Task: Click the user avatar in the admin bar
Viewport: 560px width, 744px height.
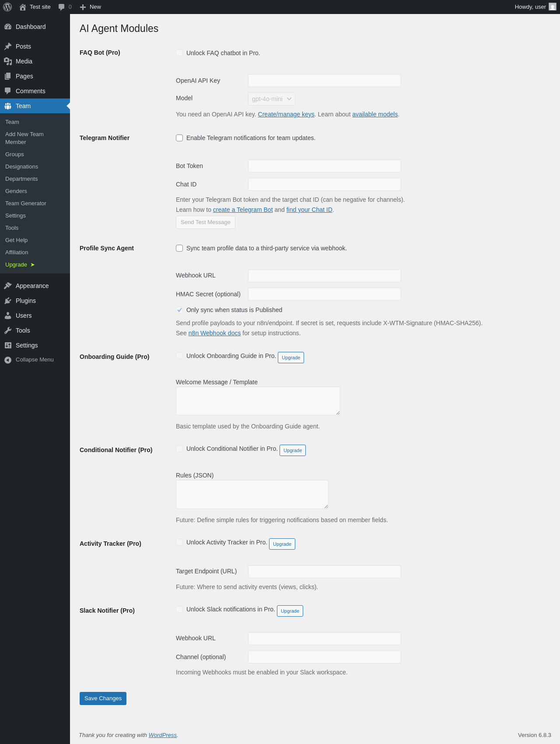Action: point(553,7)
